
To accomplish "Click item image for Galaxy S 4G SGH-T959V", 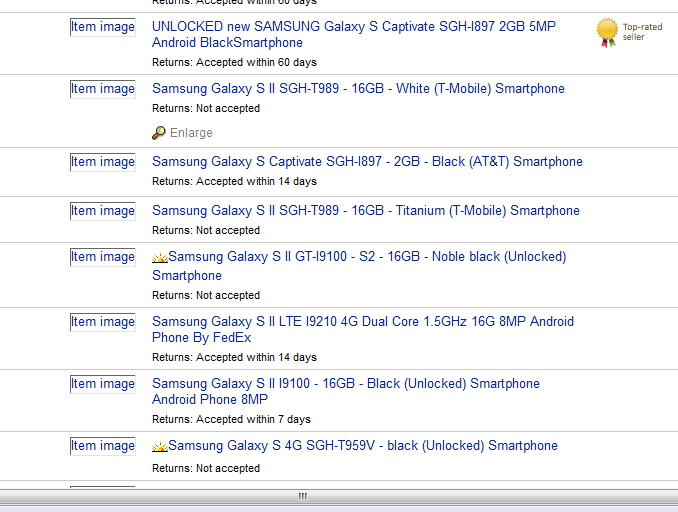I will (x=103, y=446).
